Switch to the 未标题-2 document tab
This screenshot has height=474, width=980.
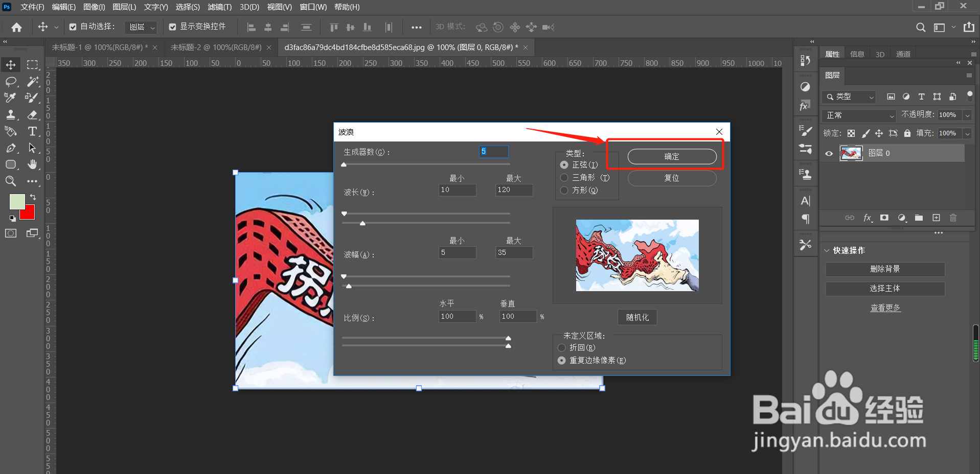click(216, 48)
